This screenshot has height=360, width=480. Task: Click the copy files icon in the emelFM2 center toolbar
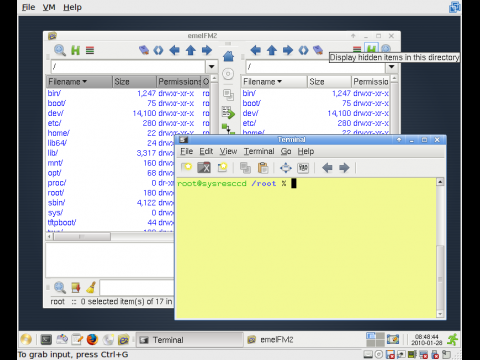[x=228, y=95]
